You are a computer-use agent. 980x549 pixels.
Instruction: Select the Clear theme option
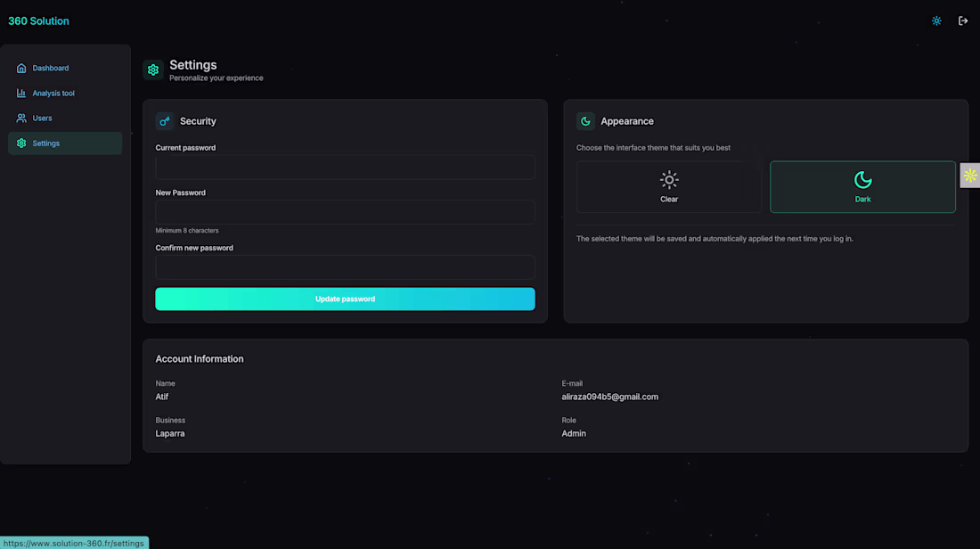(669, 186)
